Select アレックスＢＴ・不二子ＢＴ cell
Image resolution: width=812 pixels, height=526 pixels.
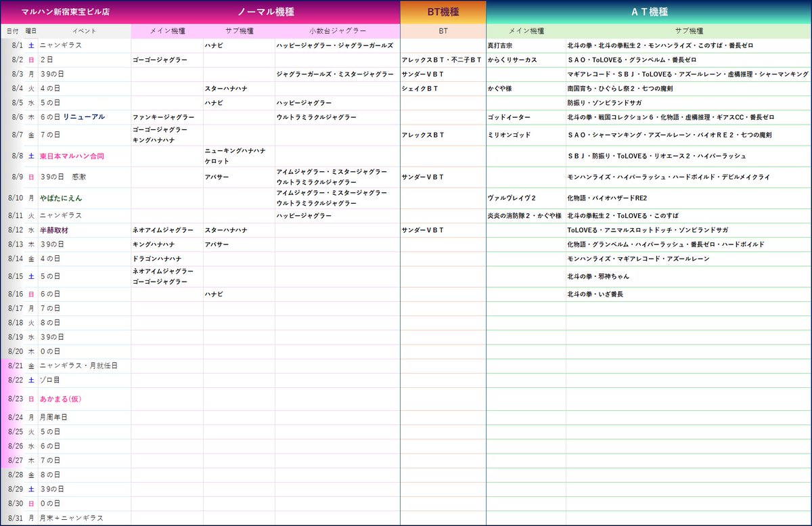pos(443,60)
